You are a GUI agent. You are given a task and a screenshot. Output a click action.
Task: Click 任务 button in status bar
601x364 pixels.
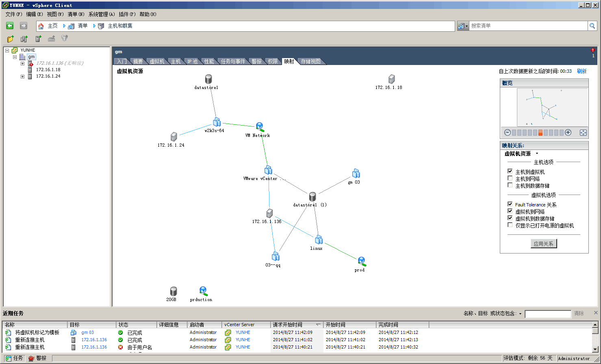(14, 358)
